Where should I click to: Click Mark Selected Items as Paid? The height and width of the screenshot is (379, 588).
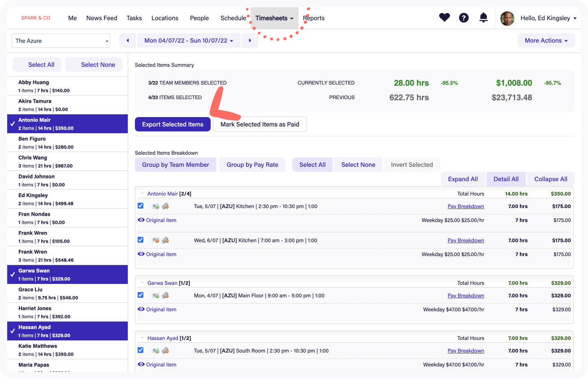click(260, 124)
